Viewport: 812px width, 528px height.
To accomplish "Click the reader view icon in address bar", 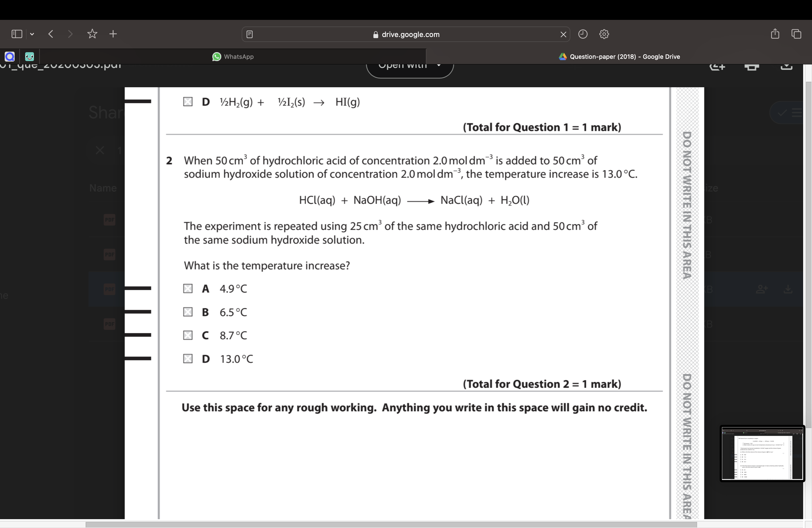I will 249,34.
